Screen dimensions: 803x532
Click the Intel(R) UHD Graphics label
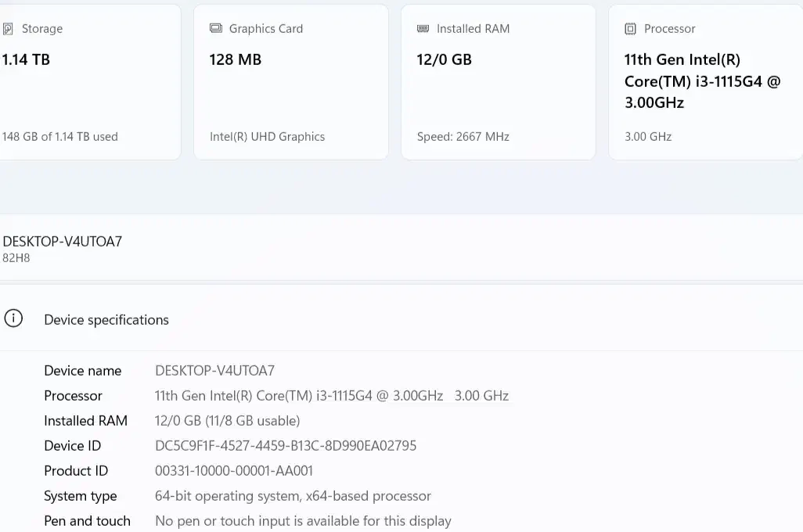[267, 137]
